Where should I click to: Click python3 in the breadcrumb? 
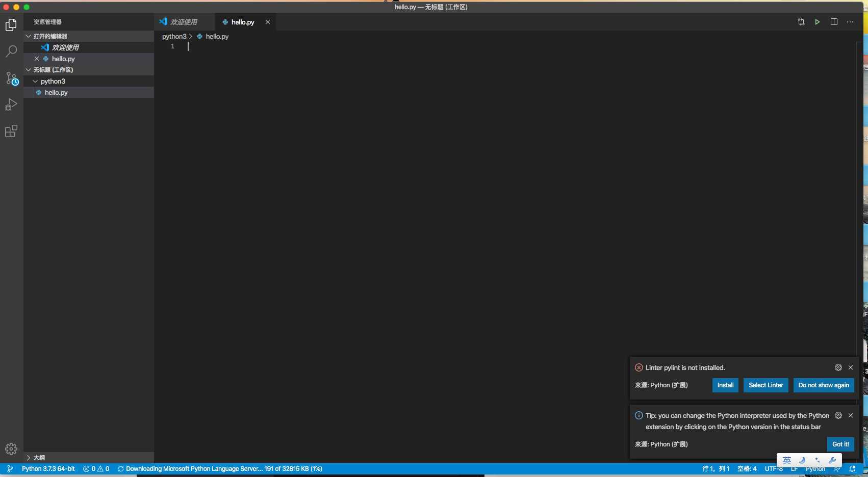click(174, 36)
